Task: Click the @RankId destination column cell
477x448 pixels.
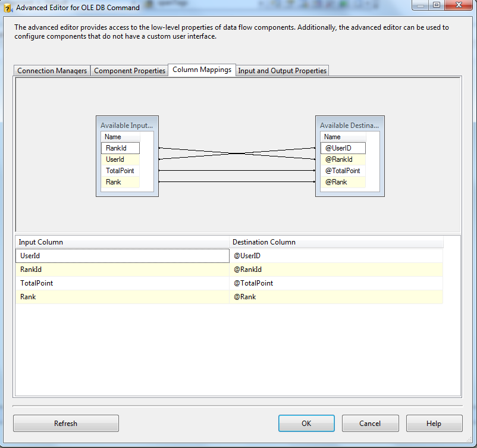Action: click(x=336, y=270)
